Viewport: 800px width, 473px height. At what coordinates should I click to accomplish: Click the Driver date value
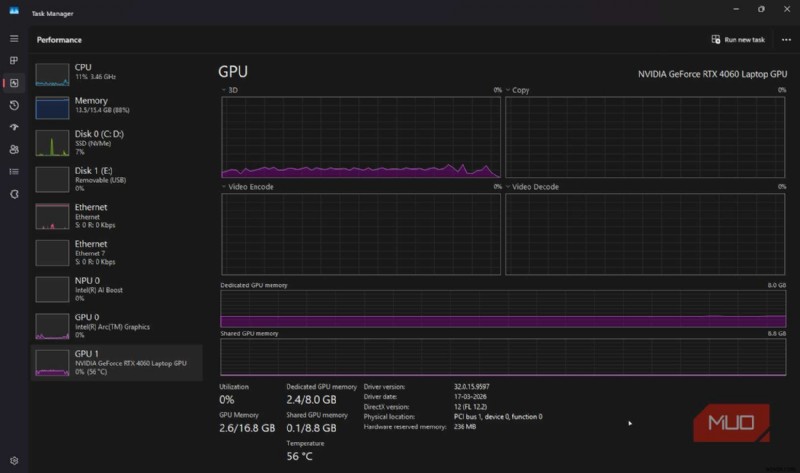click(x=470, y=396)
